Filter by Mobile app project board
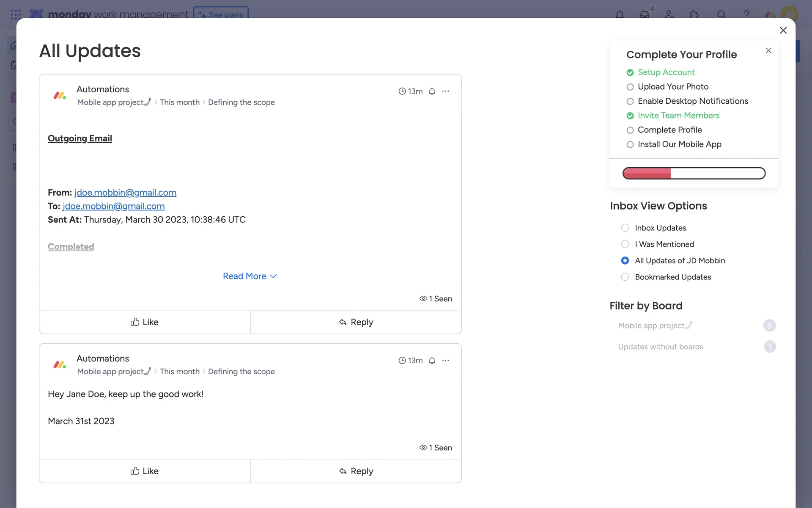The height and width of the screenshot is (508, 812). coord(655,326)
